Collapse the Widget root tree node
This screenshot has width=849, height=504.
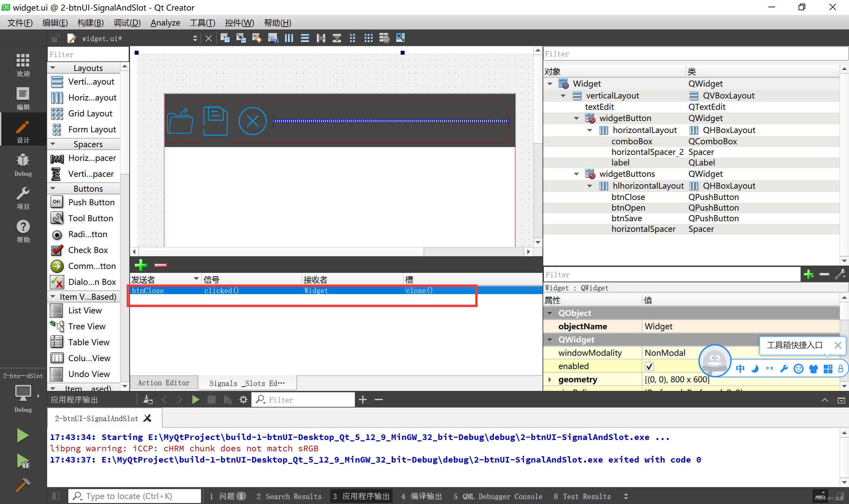pos(550,84)
